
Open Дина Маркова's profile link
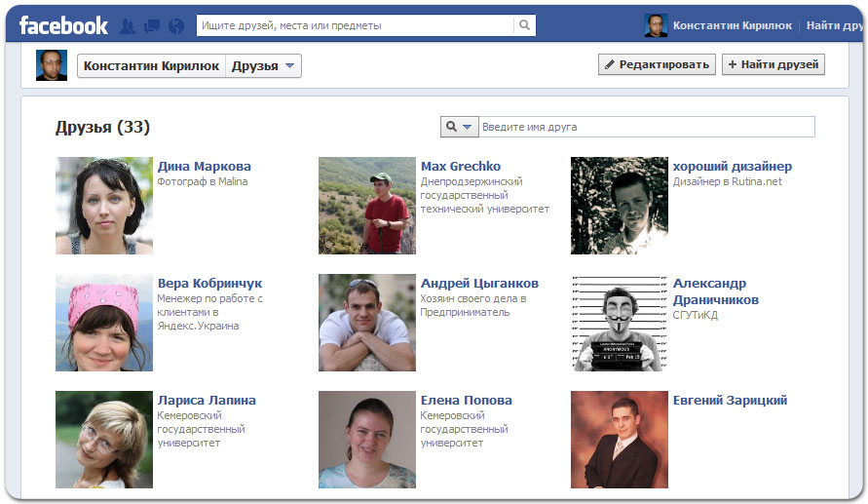(204, 166)
